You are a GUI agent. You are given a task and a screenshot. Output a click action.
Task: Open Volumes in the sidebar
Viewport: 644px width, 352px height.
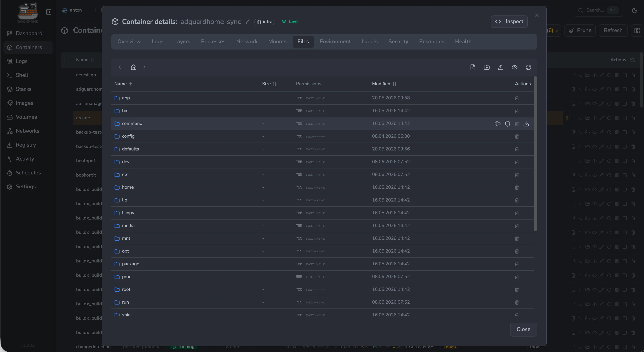tap(28, 117)
